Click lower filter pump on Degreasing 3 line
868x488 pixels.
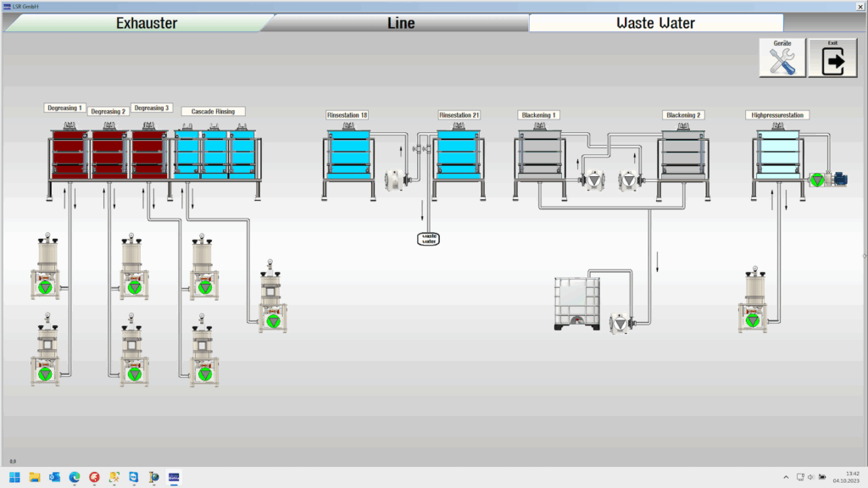[x=204, y=350]
